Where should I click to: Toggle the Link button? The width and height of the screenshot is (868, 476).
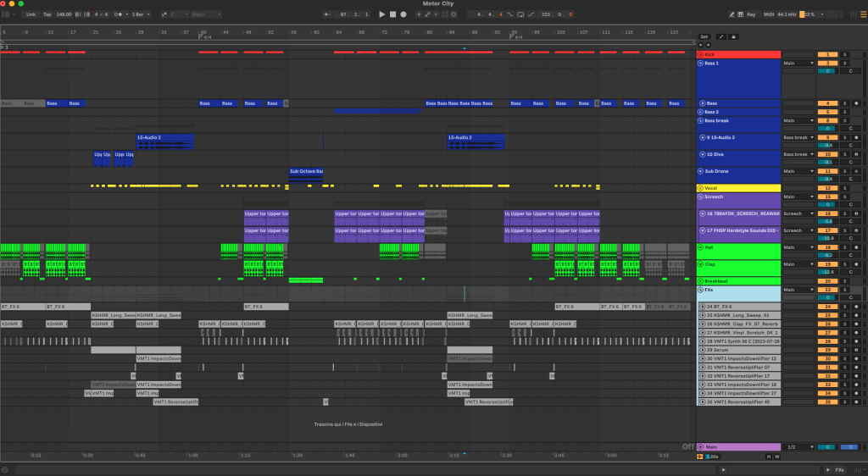pyautogui.click(x=31, y=14)
